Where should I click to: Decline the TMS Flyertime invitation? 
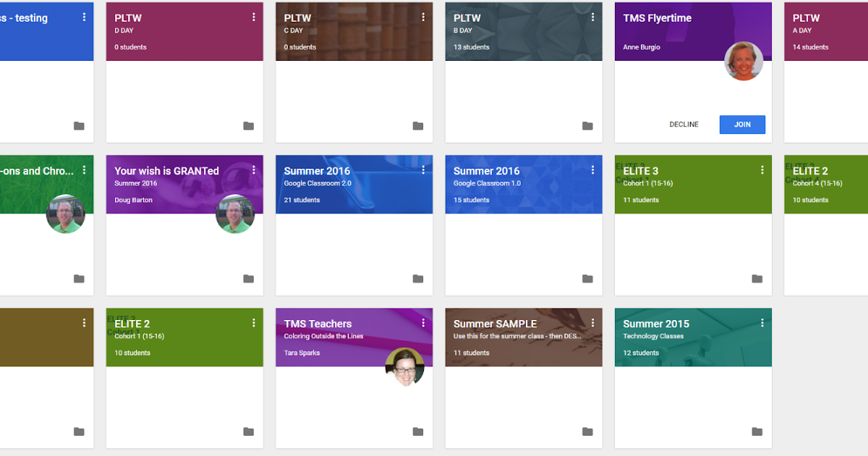pos(684,124)
